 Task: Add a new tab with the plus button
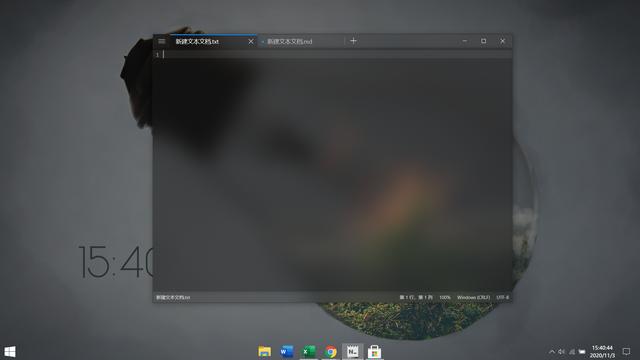[x=353, y=41]
